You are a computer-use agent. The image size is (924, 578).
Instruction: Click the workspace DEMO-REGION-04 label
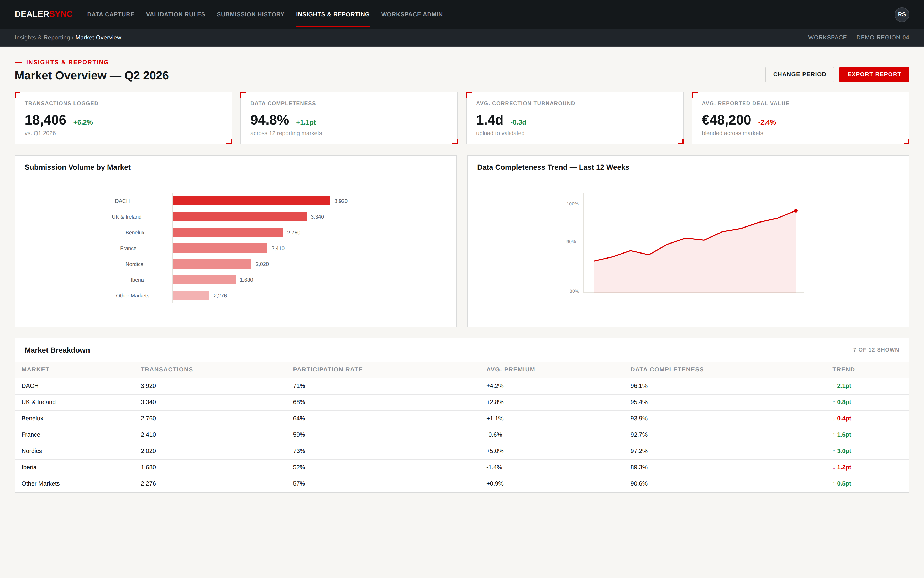pyautogui.click(x=858, y=38)
